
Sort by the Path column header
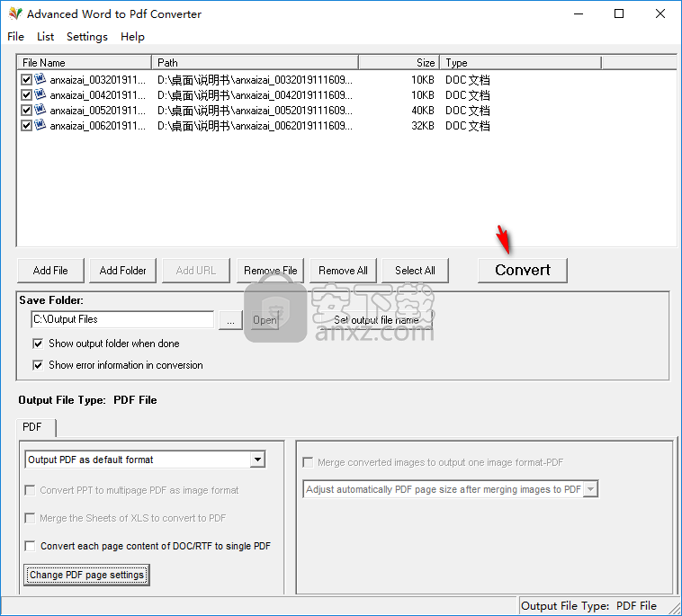point(256,63)
